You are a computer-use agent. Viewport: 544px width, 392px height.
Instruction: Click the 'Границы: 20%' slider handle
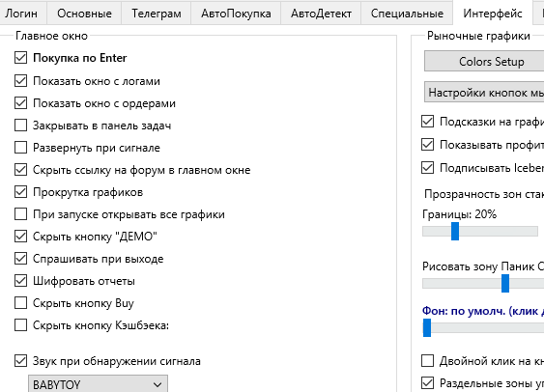pos(455,231)
